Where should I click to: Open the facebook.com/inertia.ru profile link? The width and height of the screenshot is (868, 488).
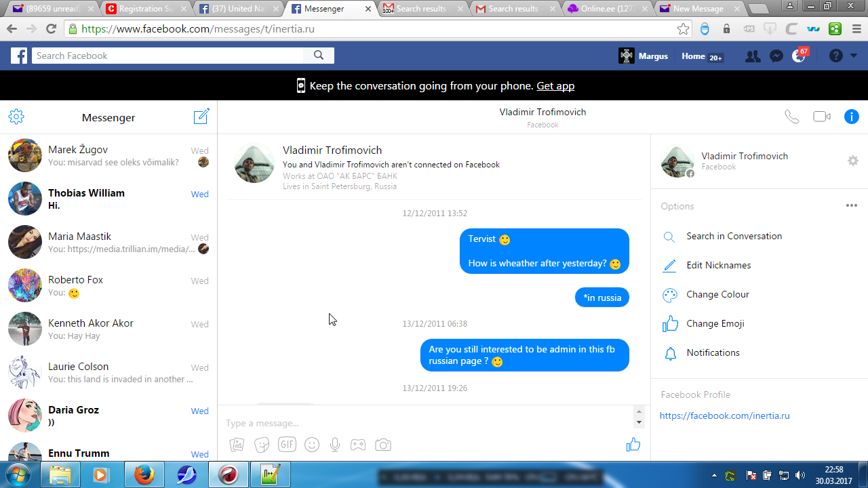pos(724,416)
